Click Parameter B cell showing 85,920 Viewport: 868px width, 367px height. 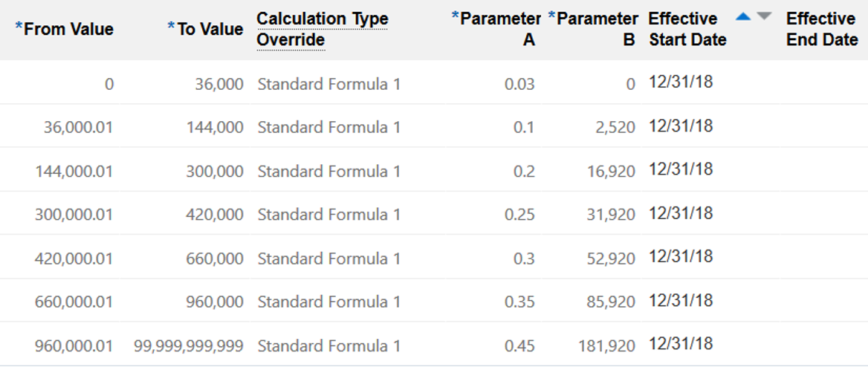(x=607, y=302)
